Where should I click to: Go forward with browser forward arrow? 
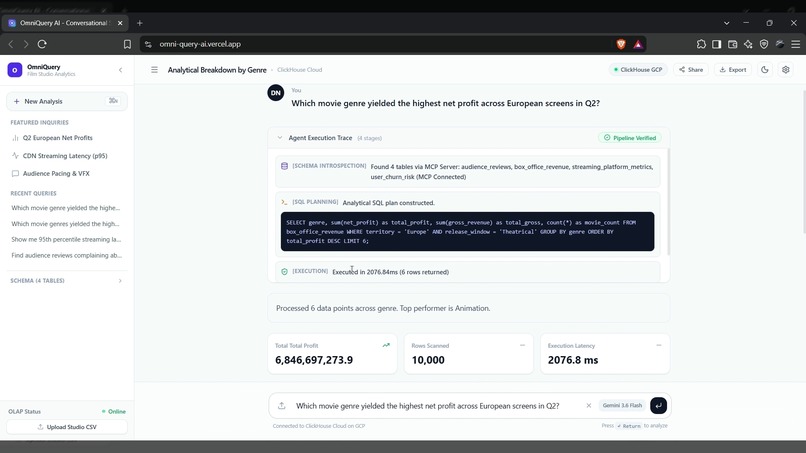[x=26, y=44]
